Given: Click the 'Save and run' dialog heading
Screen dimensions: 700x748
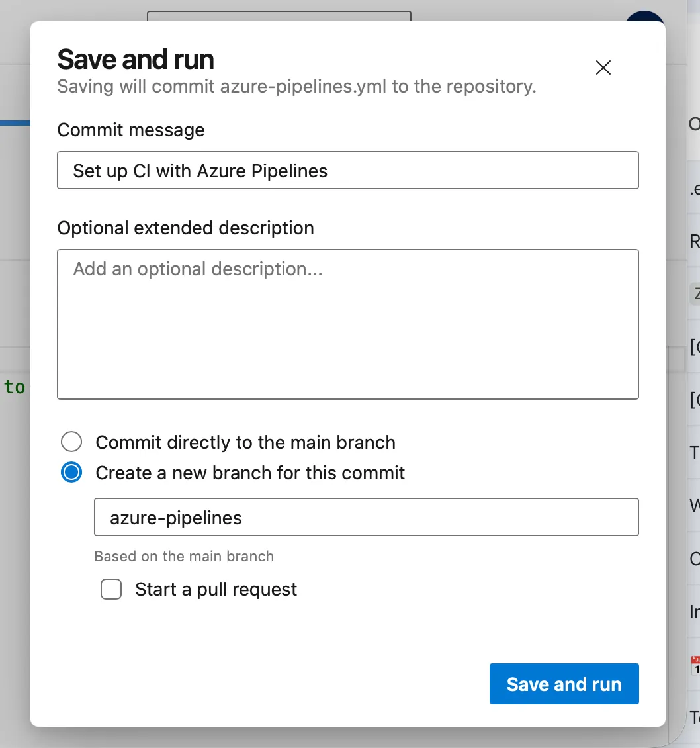Looking at the screenshot, I should pos(136,60).
